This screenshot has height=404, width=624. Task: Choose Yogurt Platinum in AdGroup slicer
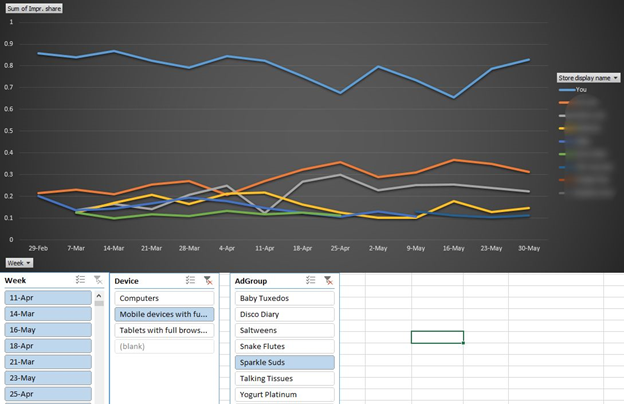(284, 395)
